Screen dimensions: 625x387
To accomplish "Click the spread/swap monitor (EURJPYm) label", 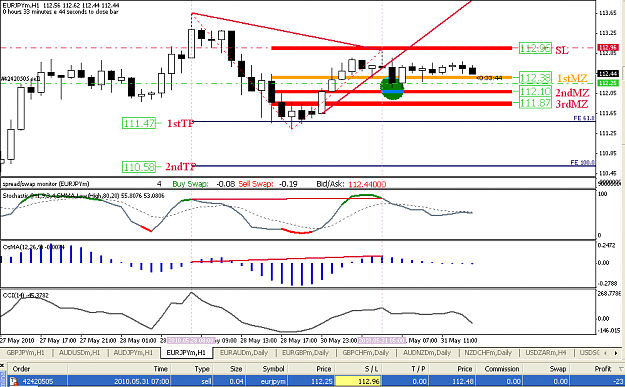I will (46, 184).
